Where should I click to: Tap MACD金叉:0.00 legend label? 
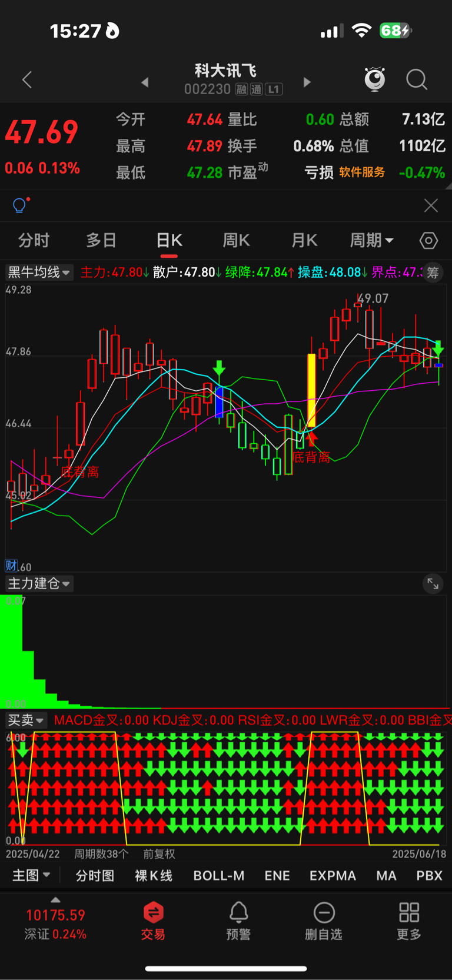click(101, 720)
